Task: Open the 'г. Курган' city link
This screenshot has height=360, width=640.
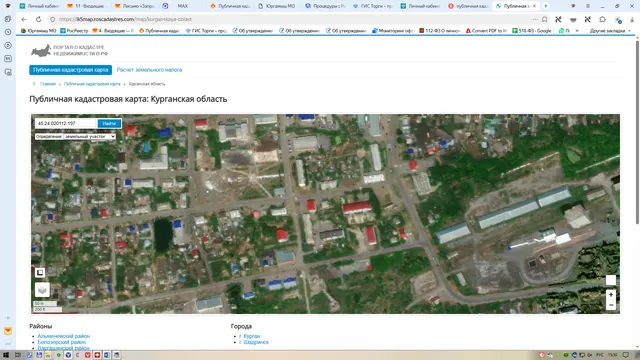Action: (249, 336)
